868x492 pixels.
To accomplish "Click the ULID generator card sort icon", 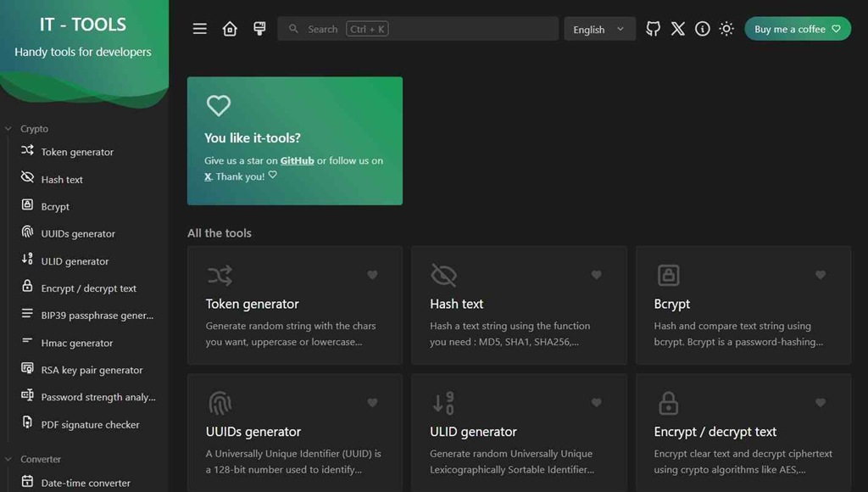I will 444,403.
